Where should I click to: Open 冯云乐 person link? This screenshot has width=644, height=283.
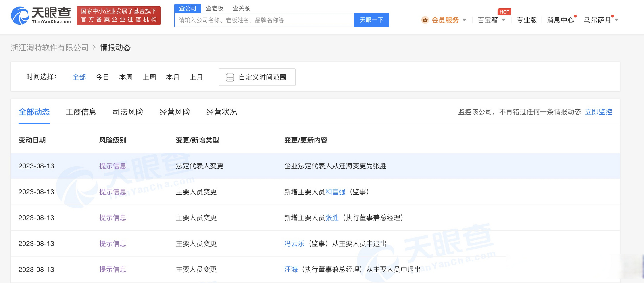(x=294, y=244)
